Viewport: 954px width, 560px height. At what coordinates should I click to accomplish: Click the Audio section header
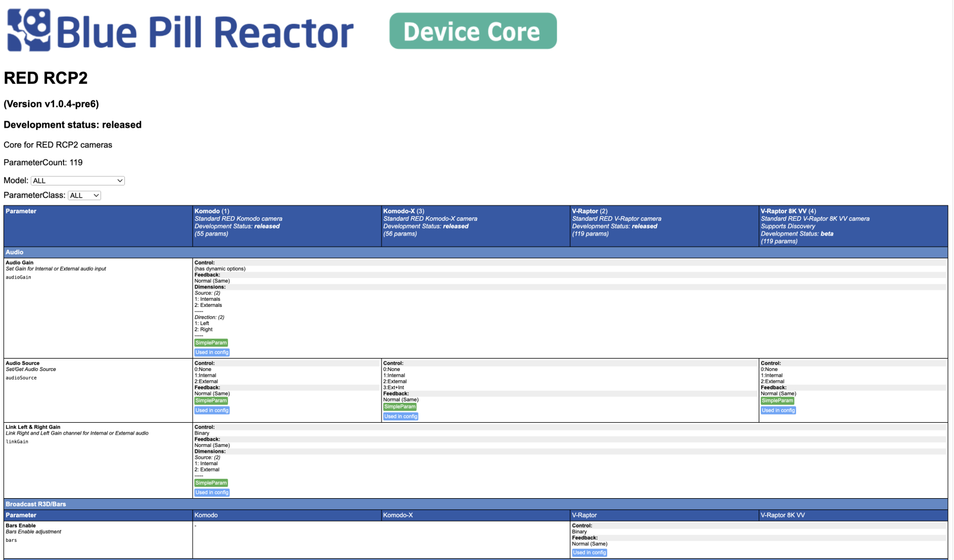tap(476, 252)
